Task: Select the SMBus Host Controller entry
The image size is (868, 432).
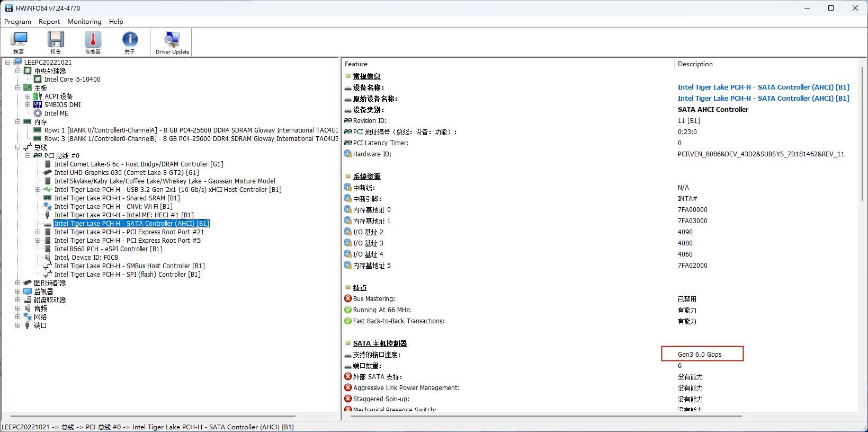Action: pos(129,266)
